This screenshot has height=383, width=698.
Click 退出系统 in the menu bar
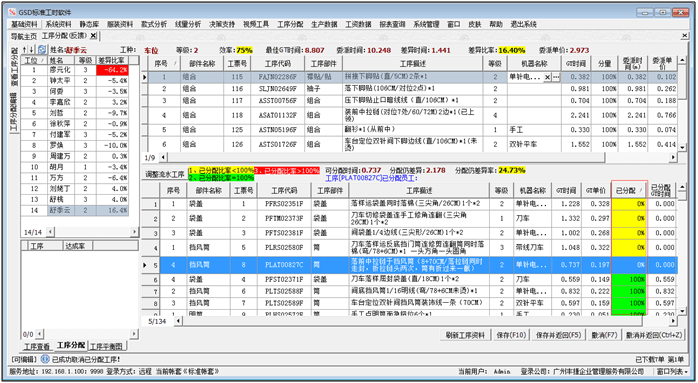(x=524, y=24)
